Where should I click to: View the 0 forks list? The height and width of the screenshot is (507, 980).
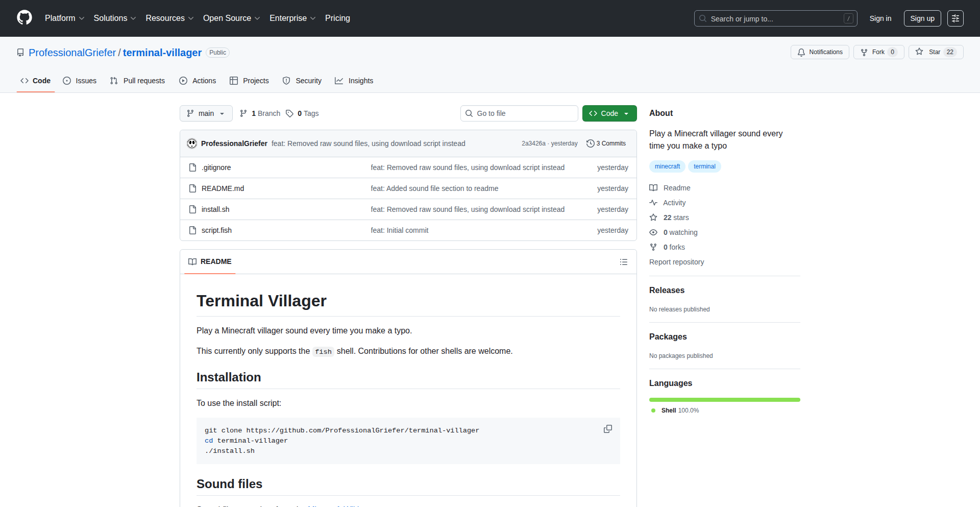click(667, 247)
